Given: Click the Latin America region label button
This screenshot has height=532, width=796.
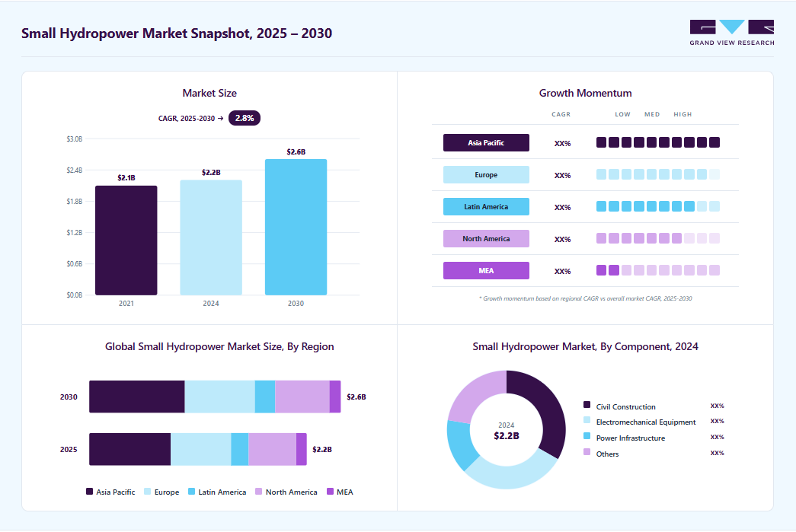Looking at the screenshot, I should (486, 206).
